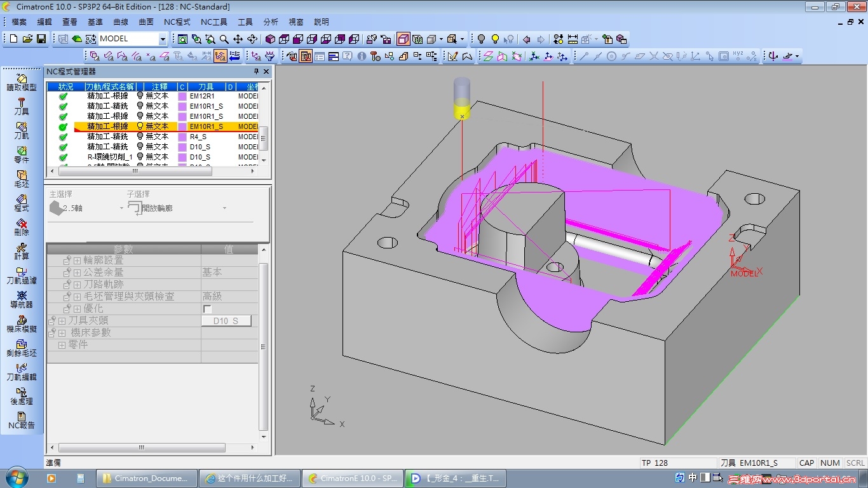Expand the 刀具夾頭 tree node
Screen dimensions: 868x488
coord(62,321)
